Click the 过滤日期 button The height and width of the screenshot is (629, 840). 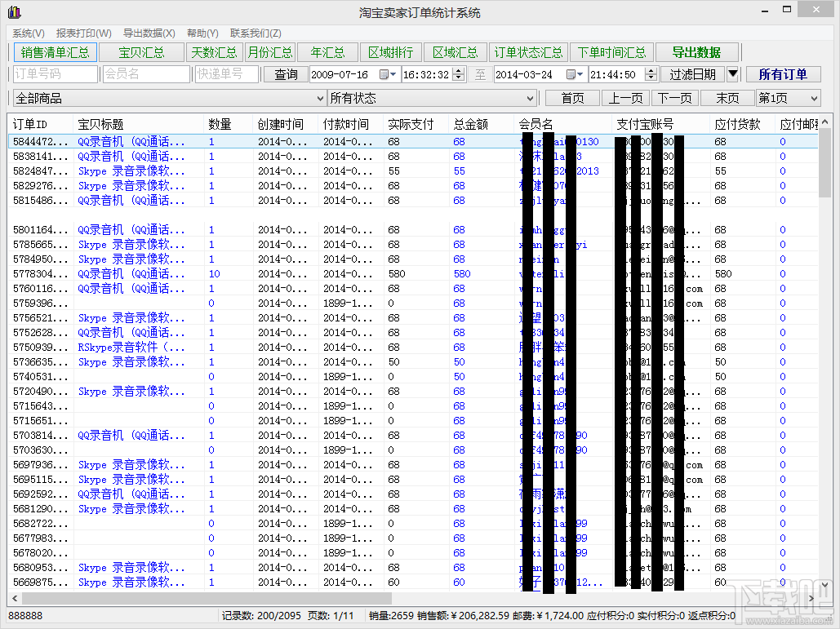point(693,74)
